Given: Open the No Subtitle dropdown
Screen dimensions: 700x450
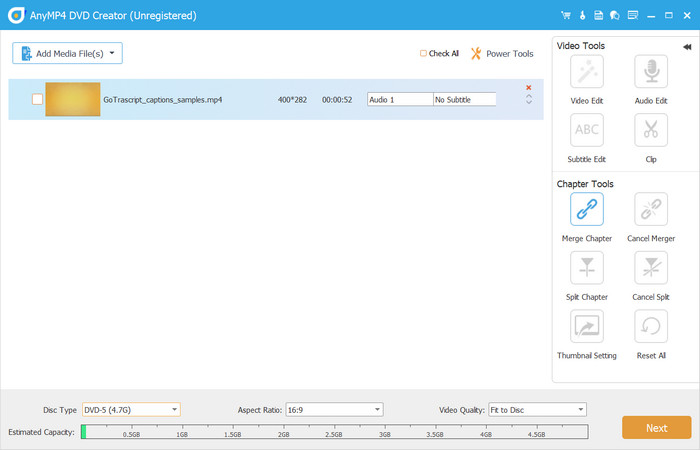Looking at the screenshot, I should pos(464,100).
